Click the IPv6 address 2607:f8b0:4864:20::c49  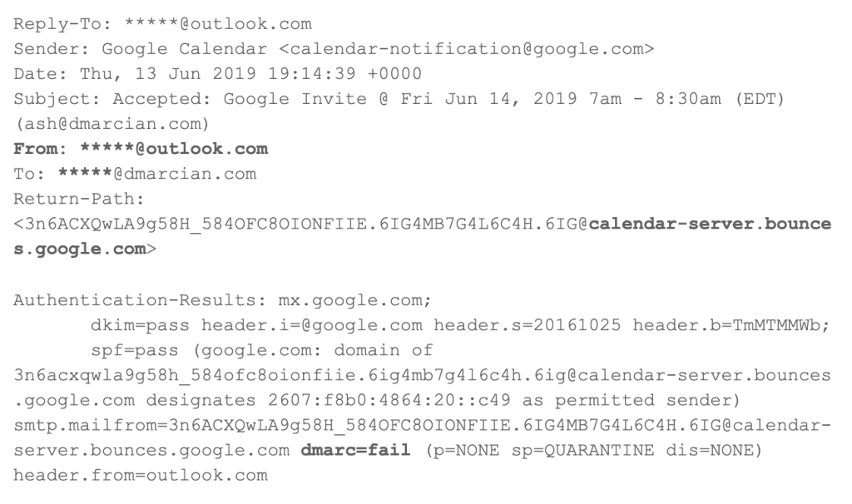coord(389,400)
